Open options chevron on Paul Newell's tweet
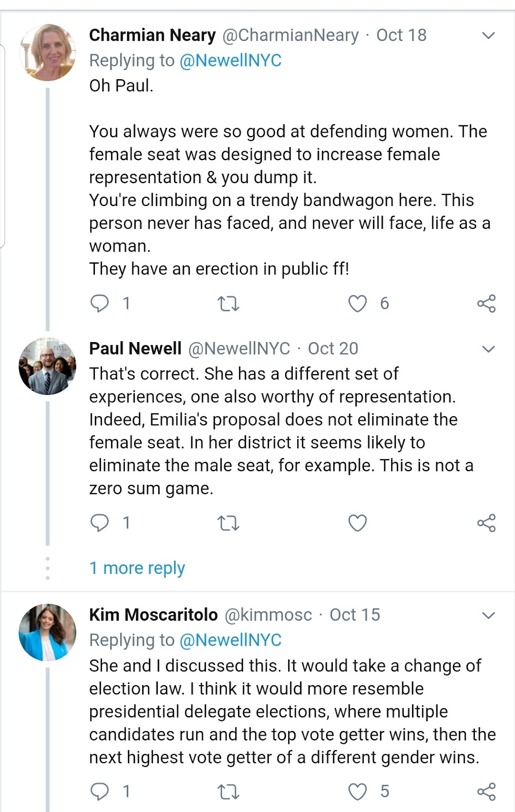 pos(488,349)
